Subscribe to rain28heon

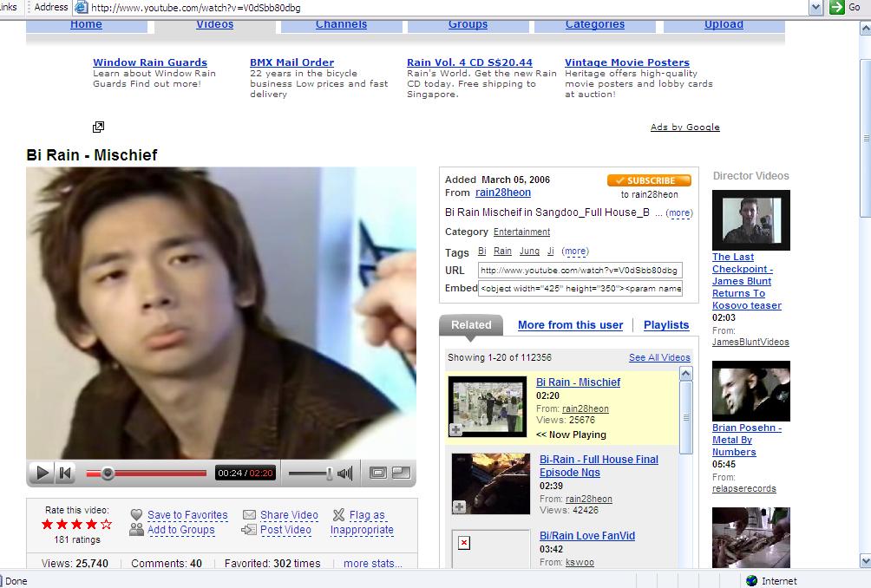pyautogui.click(x=650, y=180)
